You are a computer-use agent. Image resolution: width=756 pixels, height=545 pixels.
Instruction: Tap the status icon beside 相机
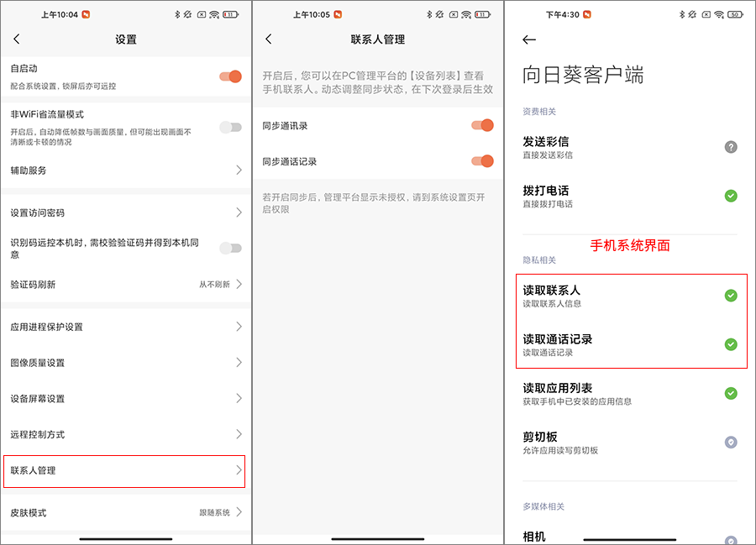point(731,540)
